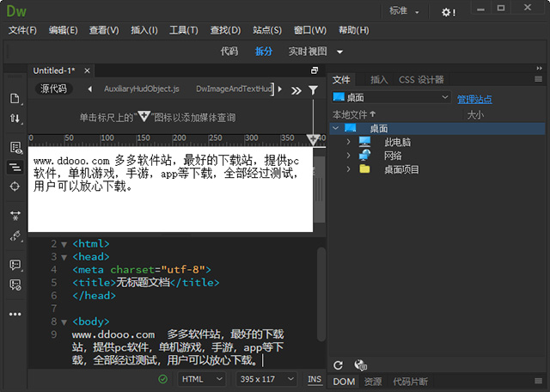550x392 pixels.
Task: Open Files panel options menu icon
Action: [539, 79]
